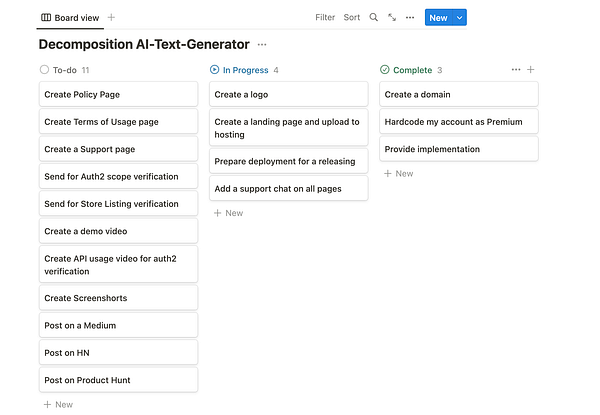Add card using Complete column plus icon
600x415 pixels.
(x=531, y=70)
